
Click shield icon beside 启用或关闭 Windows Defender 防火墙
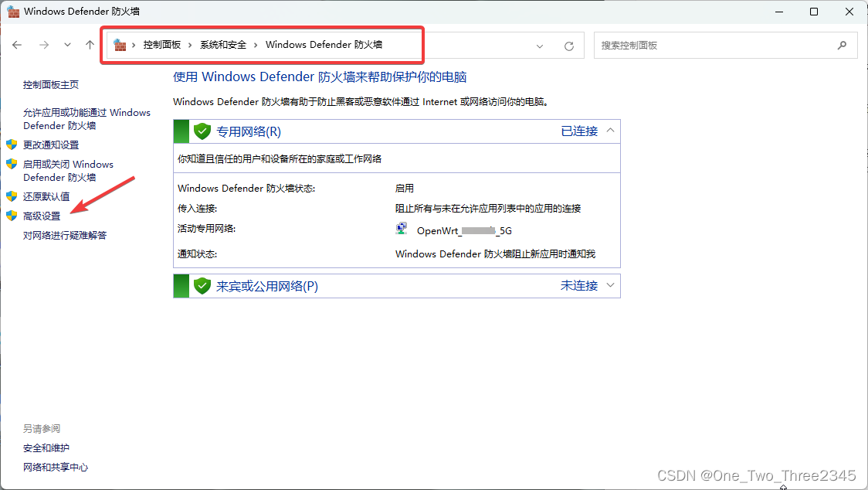coord(12,164)
